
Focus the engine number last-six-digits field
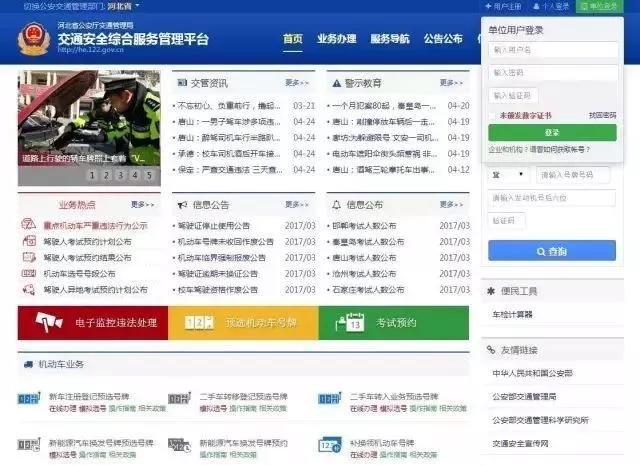tap(552, 198)
